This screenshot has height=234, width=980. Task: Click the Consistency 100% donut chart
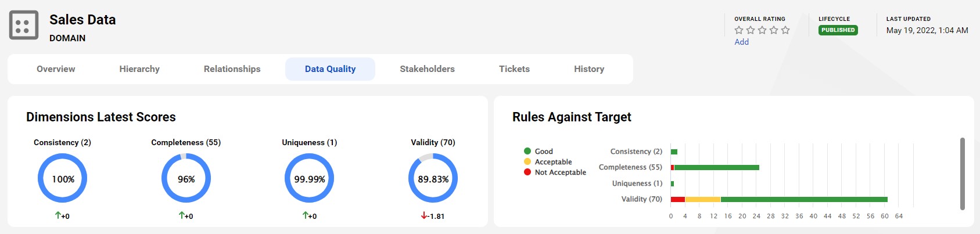coord(63,179)
